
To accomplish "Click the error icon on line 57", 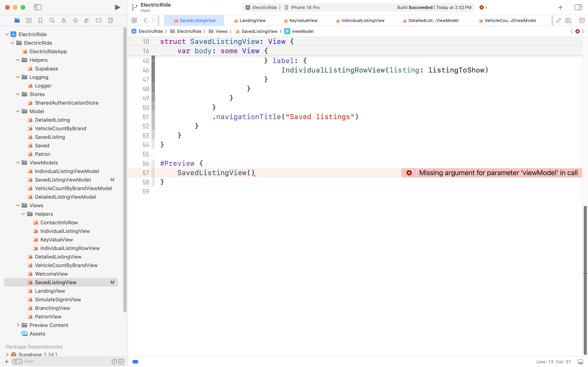I will point(409,173).
